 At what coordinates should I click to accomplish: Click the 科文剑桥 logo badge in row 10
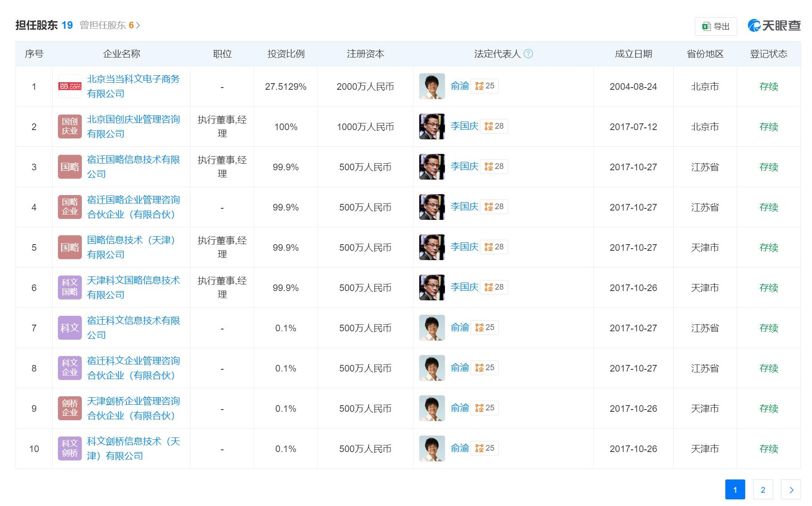(x=70, y=448)
